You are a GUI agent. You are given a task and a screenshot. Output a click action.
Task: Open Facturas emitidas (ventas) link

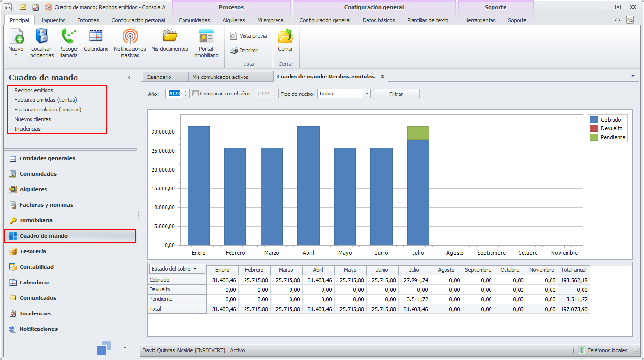[46, 100]
